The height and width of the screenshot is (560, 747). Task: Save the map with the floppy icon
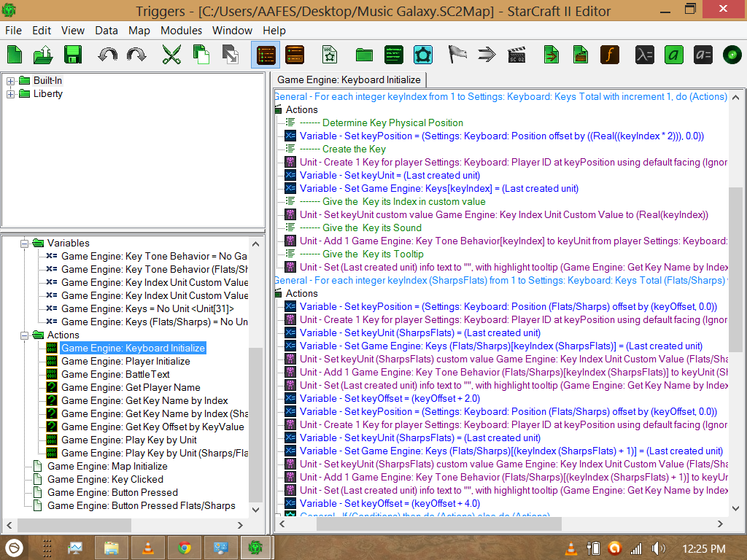click(x=73, y=55)
